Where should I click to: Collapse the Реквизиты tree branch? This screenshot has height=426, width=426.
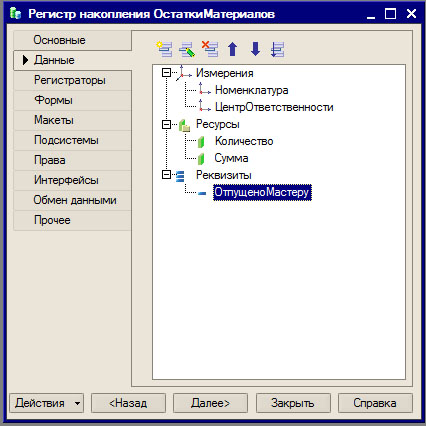166,175
